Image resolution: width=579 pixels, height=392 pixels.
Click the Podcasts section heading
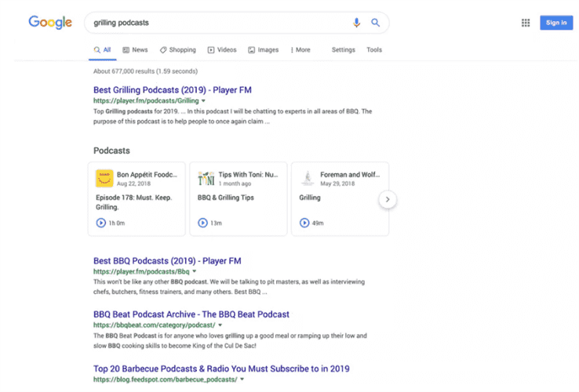pyautogui.click(x=111, y=151)
